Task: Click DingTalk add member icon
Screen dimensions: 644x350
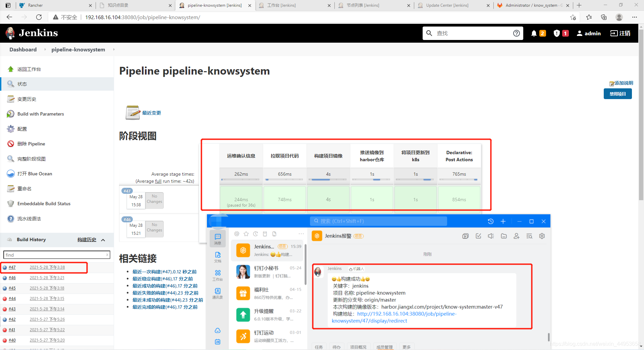Action: pos(517,236)
